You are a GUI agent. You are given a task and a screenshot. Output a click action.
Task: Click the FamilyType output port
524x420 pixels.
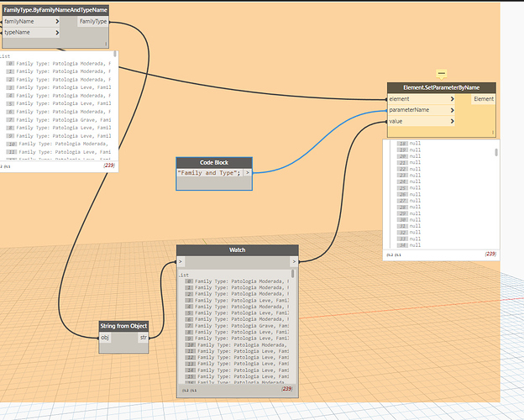(x=93, y=21)
